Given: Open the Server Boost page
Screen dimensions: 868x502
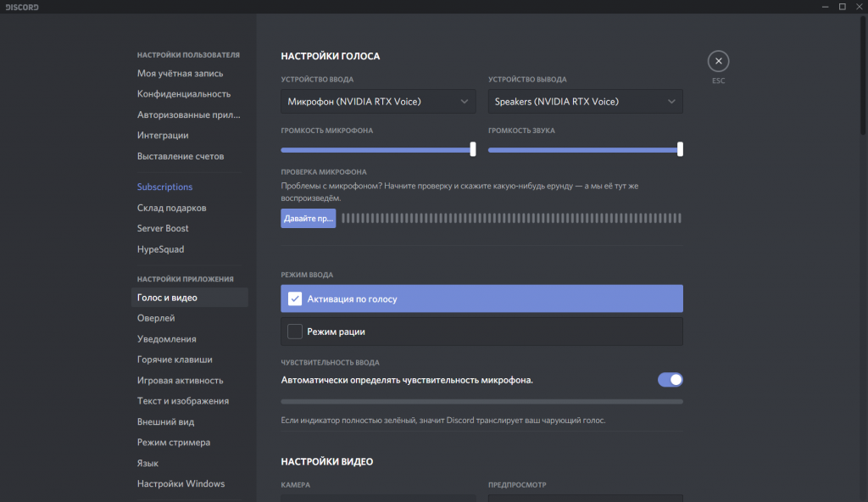Looking at the screenshot, I should (163, 228).
